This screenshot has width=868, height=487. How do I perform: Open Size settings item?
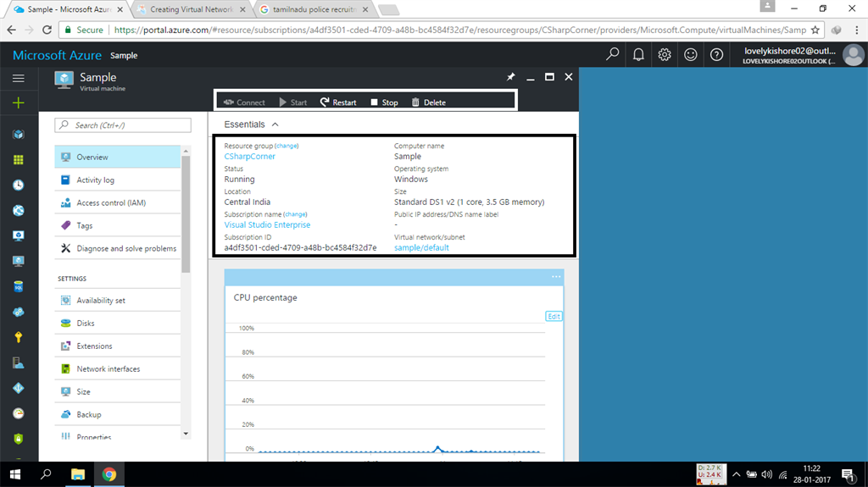[117, 391]
